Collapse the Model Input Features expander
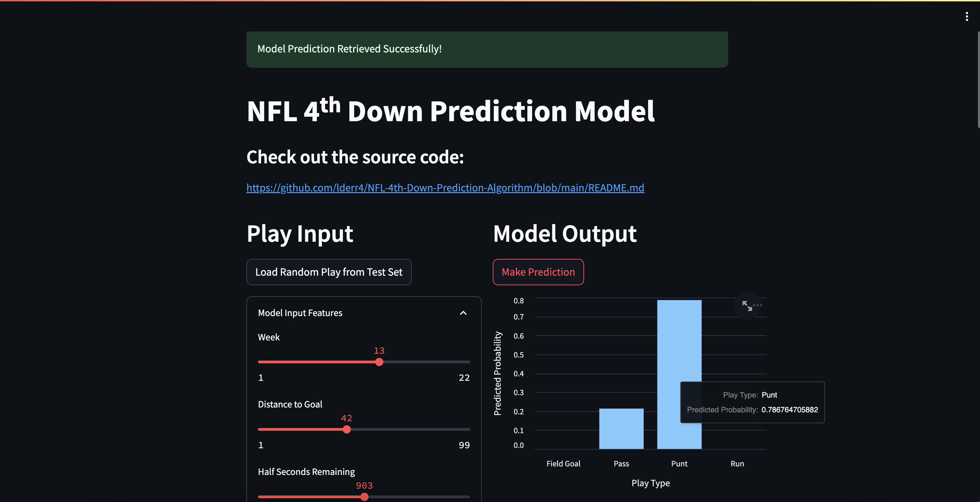Viewport: 980px width, 502px height. (x=463, y=313)
